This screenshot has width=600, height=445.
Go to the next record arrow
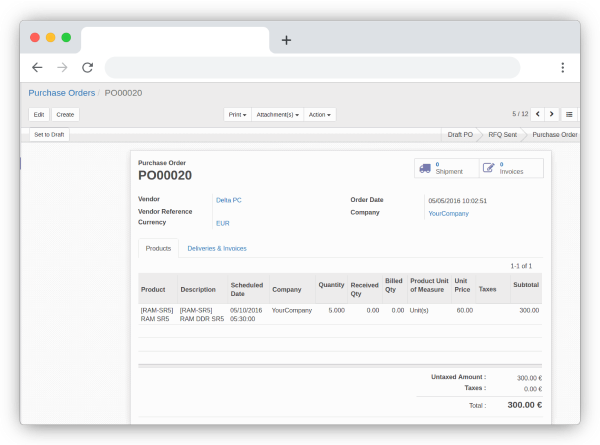click(551, 114)
